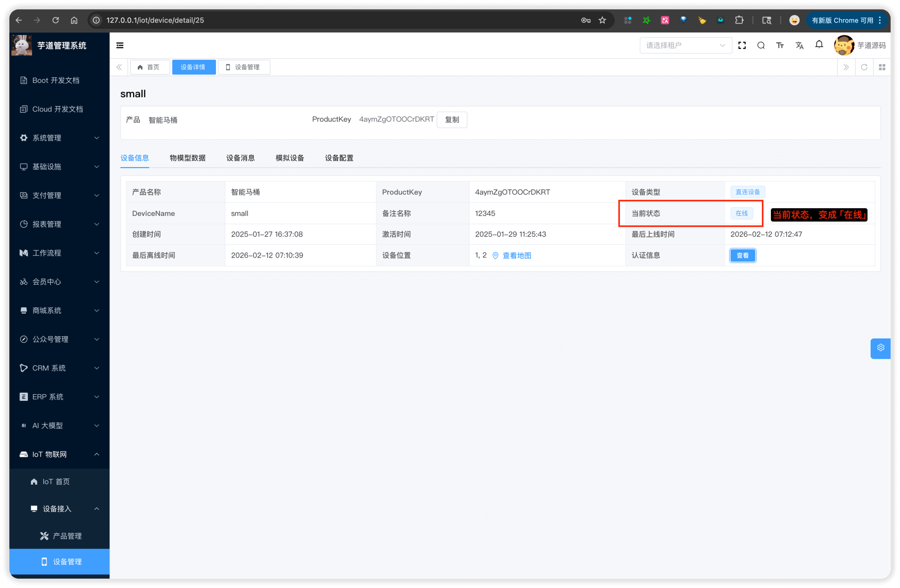Switch to the 物模型数据 tab
Viewport: 900px width, 588px height.
tap(188, 158)
